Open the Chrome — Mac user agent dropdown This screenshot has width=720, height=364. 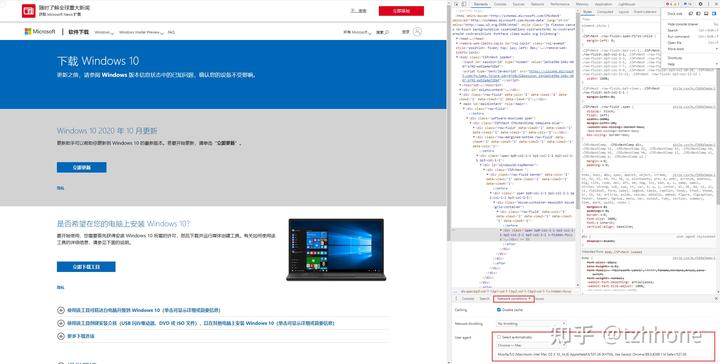531,345
